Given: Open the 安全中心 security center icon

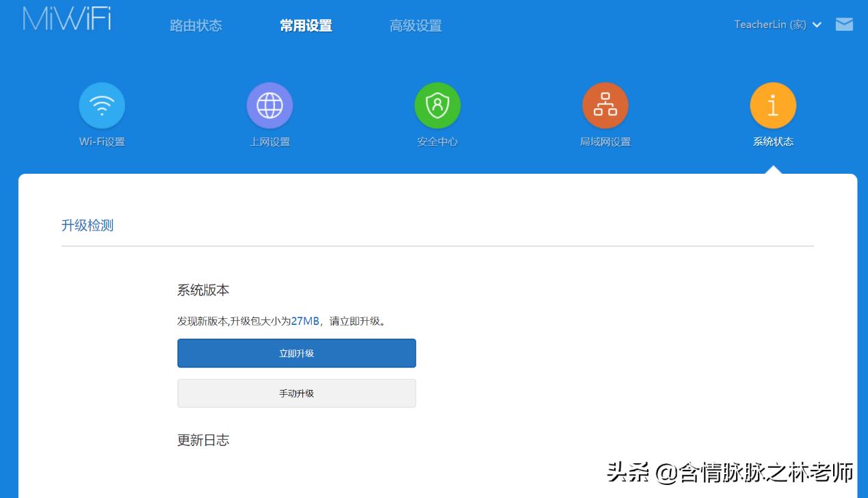Looking at the screenshot, I should [x=437, y=105].
